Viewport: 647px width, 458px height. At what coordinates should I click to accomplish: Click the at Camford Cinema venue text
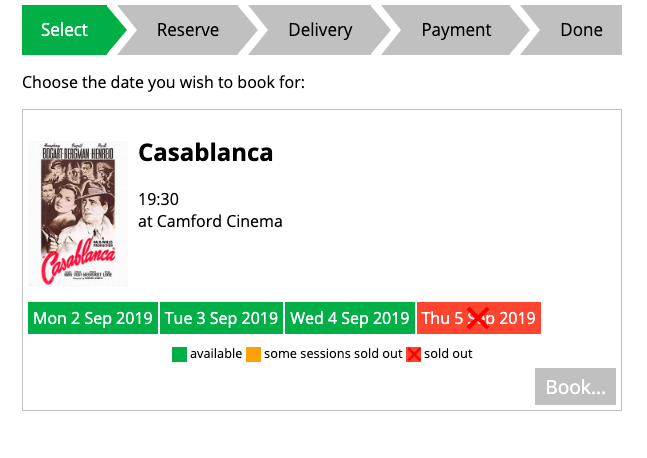coord(210,222)
